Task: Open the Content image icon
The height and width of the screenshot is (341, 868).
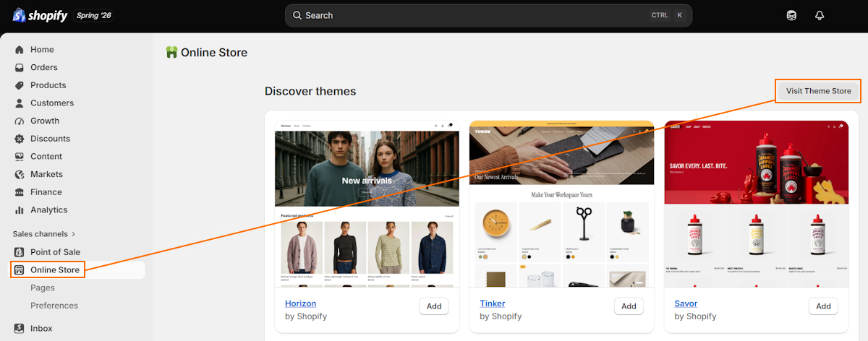Action: [x=20, y=157]
